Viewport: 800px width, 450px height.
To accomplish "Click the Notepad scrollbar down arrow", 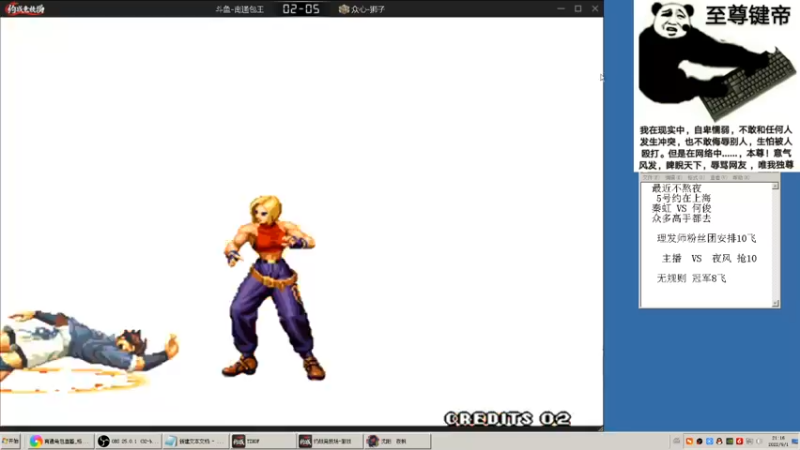I will (x=775, y=304).
